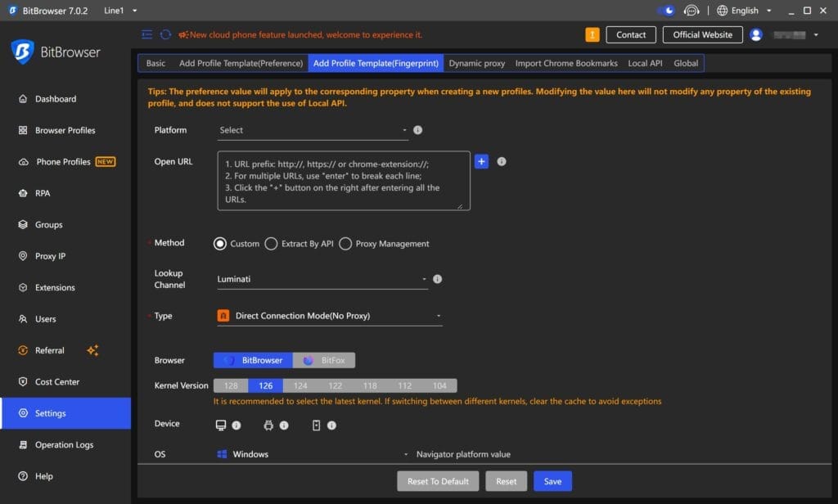This screenshot has width=838, height=504.
Task: Switch to the Local API tab
Action: point(645,63)
